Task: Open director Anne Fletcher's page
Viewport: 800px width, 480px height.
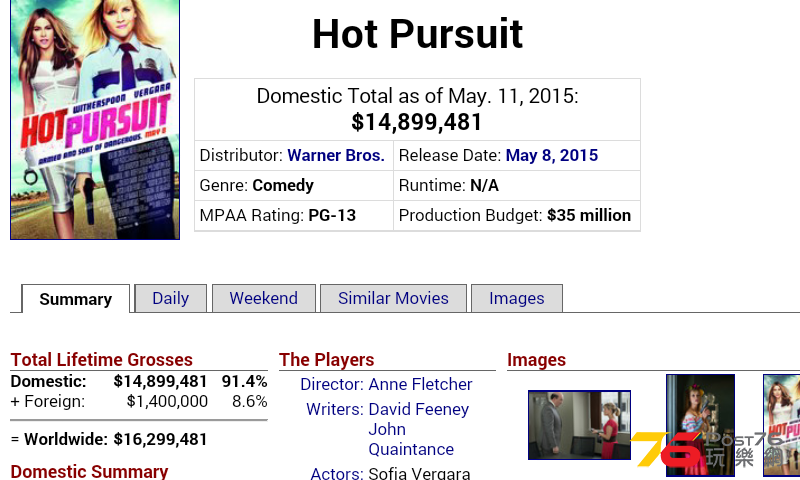Action: tap(420, 384)
